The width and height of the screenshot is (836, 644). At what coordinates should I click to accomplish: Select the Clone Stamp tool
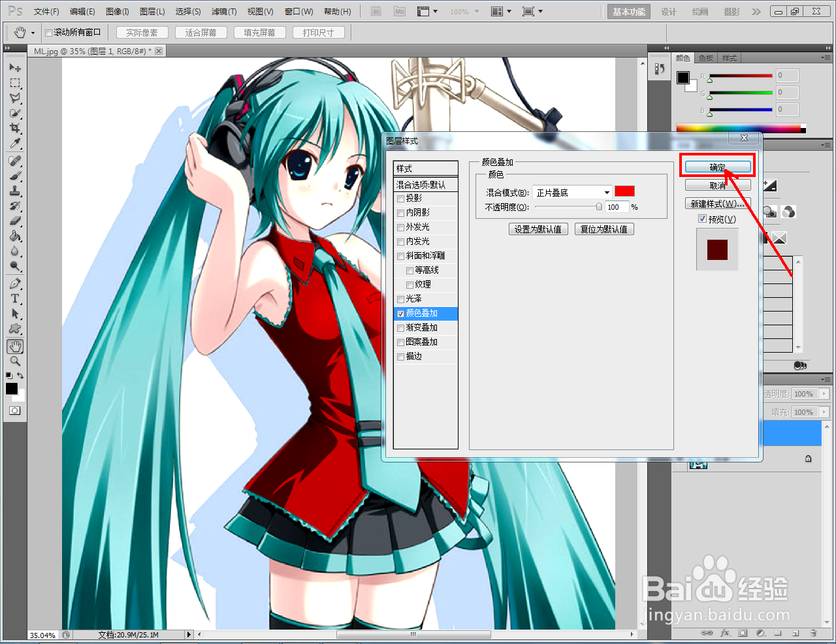click(15, 191)
